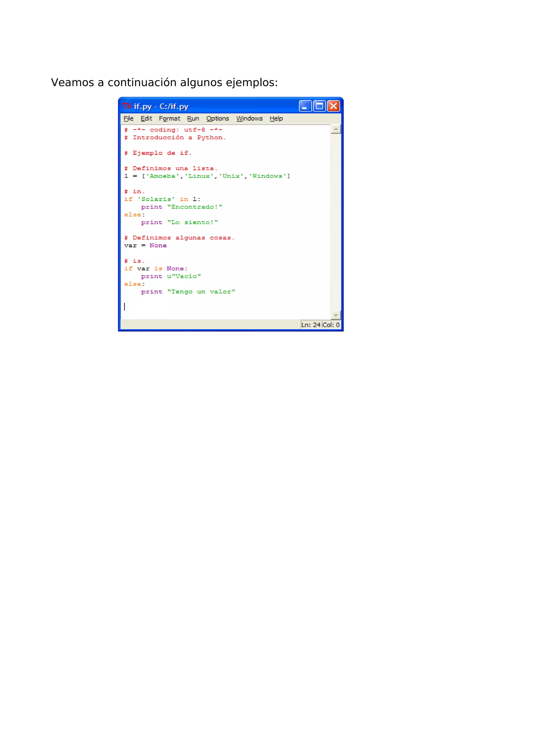534x756 pixels.
Task: Open the Options menu
Action: pyautogui.click(x=217, y=118)
